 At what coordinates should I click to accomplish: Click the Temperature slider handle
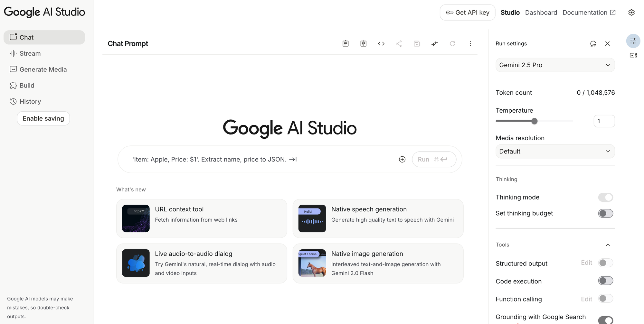click(x=535, y=121)
